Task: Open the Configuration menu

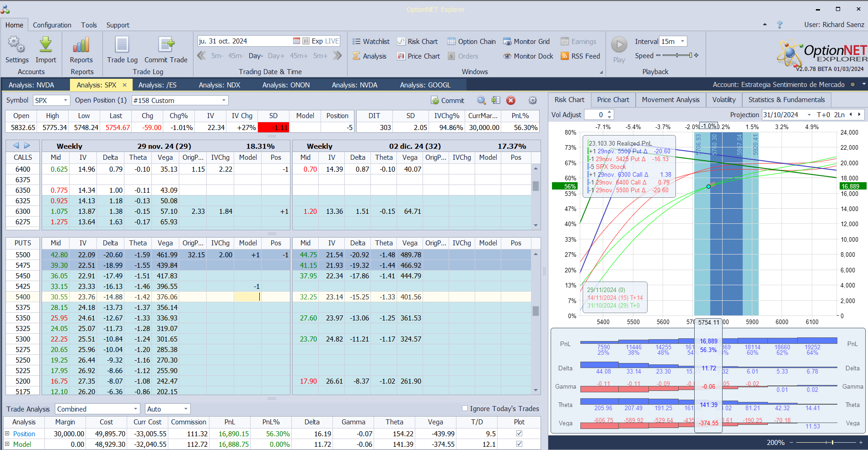Action: [52, 25]
